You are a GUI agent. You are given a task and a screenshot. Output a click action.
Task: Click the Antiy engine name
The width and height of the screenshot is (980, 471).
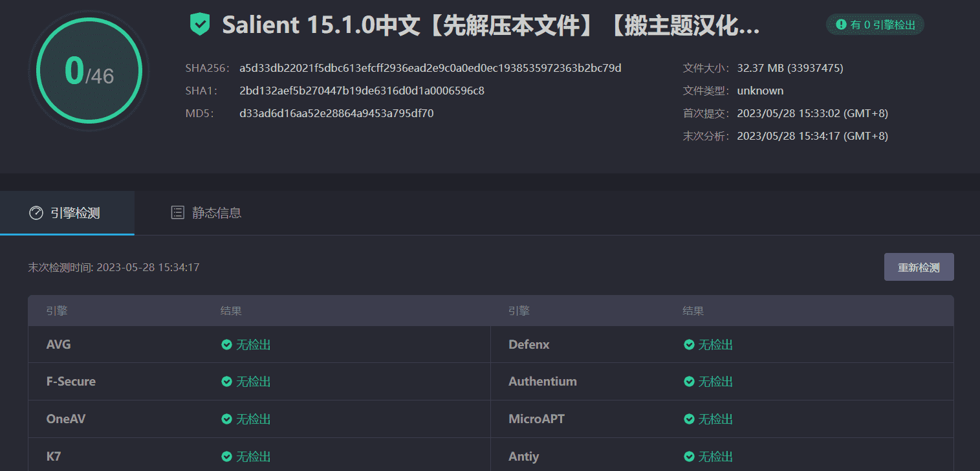click(524, 457)
